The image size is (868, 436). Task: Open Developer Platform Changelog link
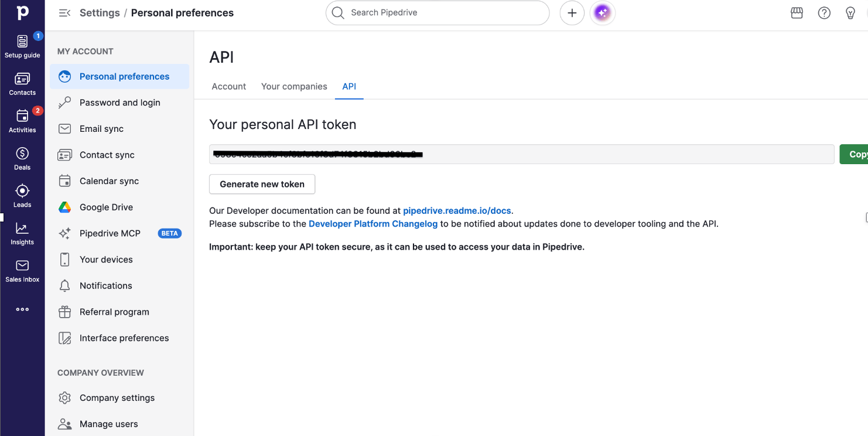(x=373, y=223)
